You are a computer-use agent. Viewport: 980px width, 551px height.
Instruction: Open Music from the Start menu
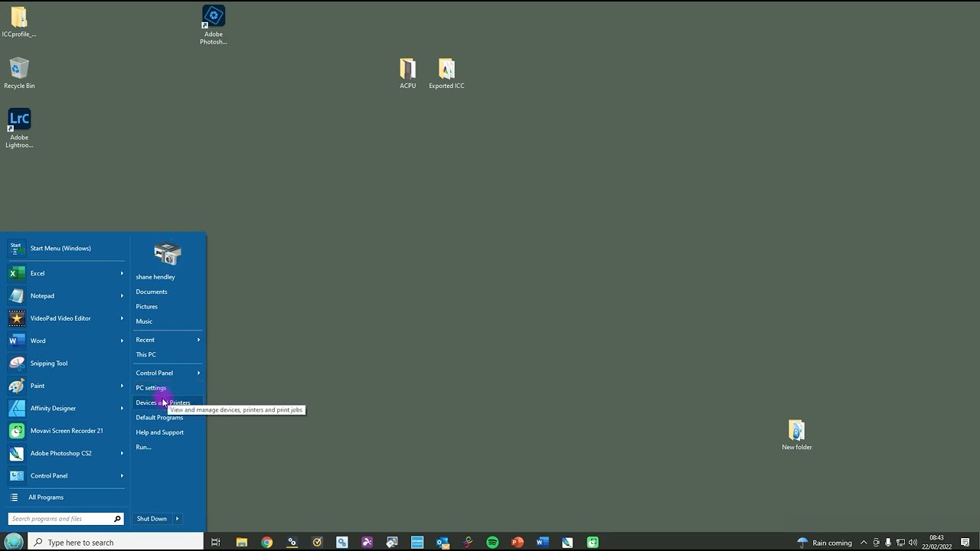(x=144, y=321)
